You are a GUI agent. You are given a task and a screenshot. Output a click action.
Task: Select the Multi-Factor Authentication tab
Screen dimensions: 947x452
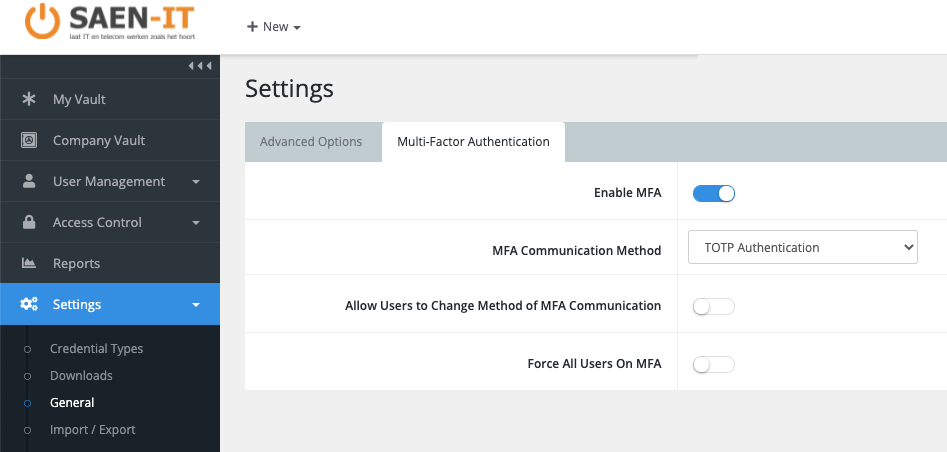(473, 142)
